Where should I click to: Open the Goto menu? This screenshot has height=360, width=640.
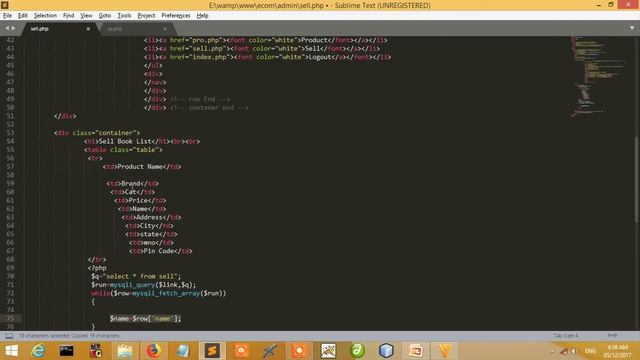point(104,16)
